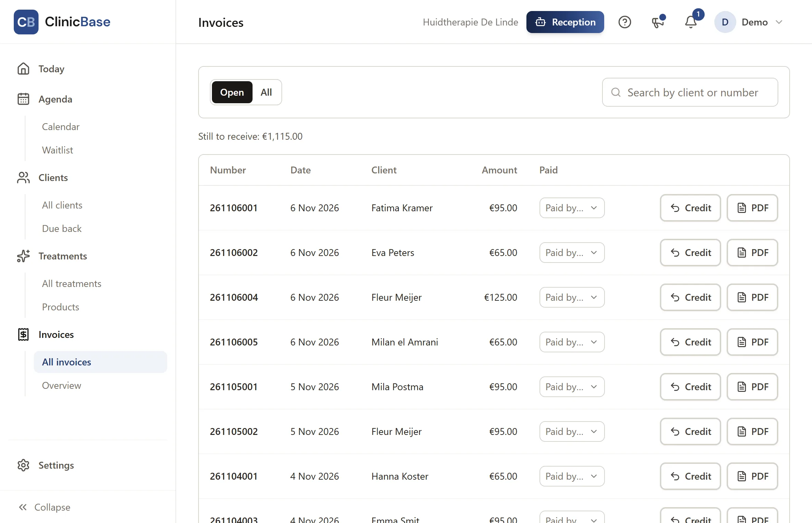Click the PDF button for invoice 261106005
Screen dimensions: 812x523
(752, 342)
